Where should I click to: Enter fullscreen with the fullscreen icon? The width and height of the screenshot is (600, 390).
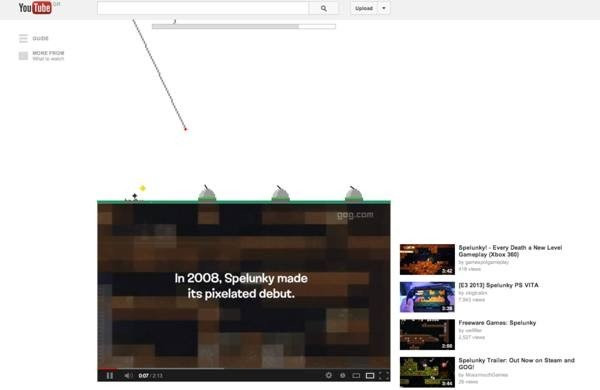pos(384,375)
